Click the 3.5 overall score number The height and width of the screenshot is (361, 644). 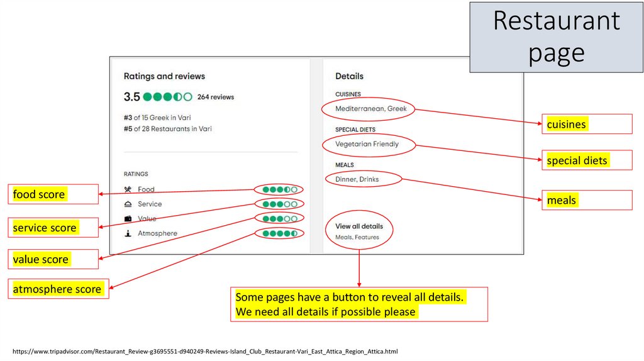coord(132,97)
